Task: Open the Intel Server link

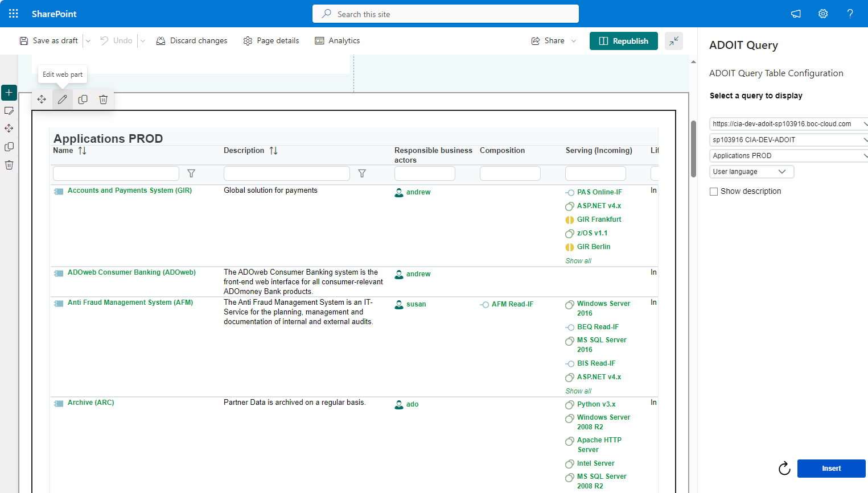Action: 596,463
